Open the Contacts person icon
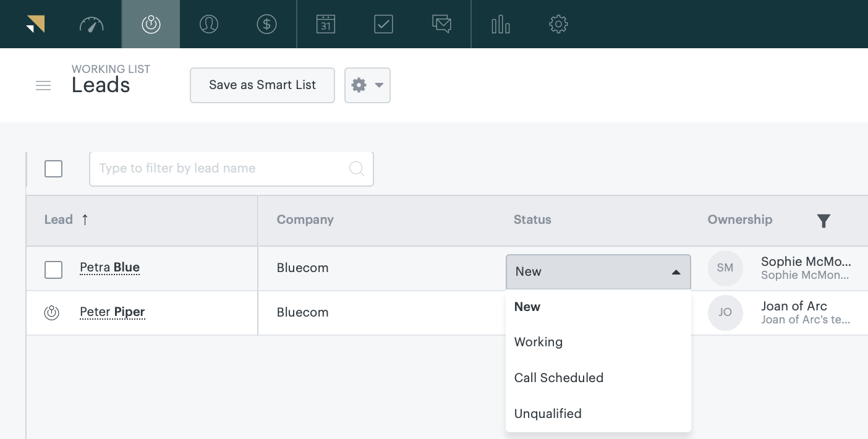The height and width of the screenshot is (439, 868). point(209,24)
